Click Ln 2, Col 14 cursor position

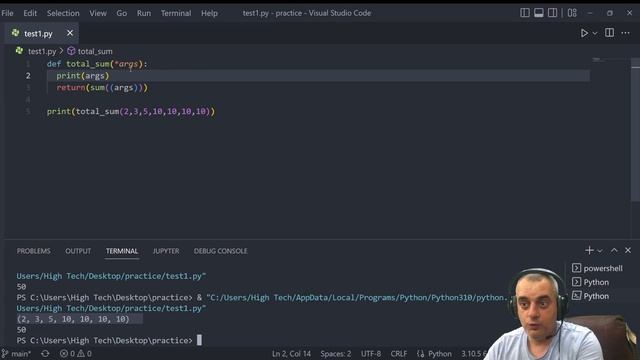[291, 353]
